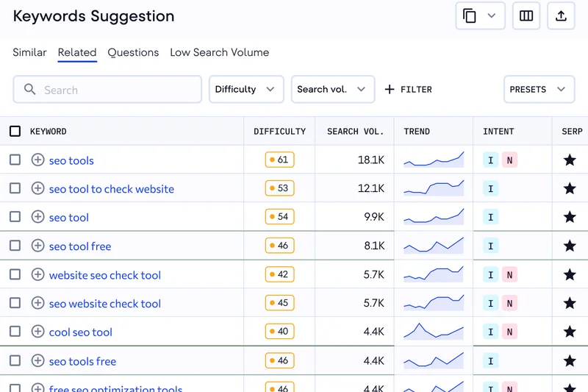Click the trend chart for 'cool seo tool'
This screenshot has height=392, width=588.
[434, 331]
